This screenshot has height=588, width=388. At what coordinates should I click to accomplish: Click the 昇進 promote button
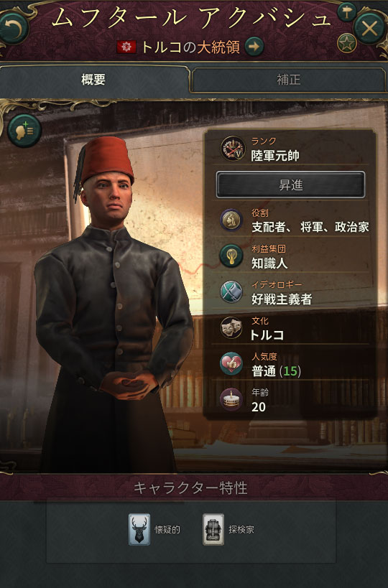pos(290,185)
